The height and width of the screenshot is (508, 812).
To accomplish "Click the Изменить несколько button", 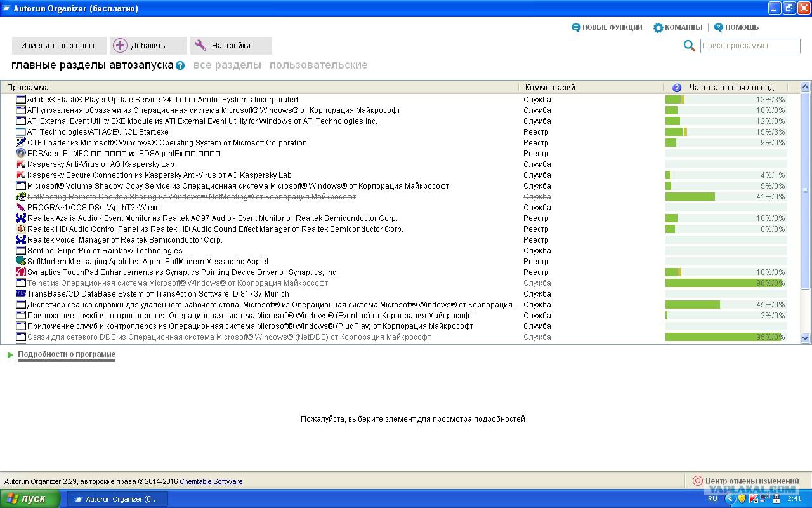I will [59, 46].
